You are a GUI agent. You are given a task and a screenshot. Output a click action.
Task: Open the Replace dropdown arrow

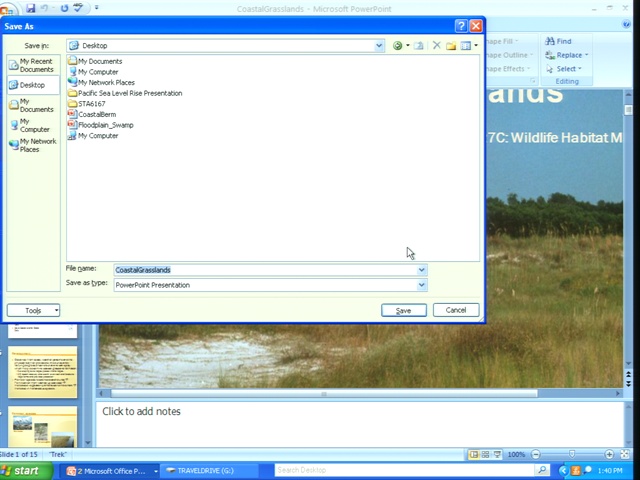point(587,55)
